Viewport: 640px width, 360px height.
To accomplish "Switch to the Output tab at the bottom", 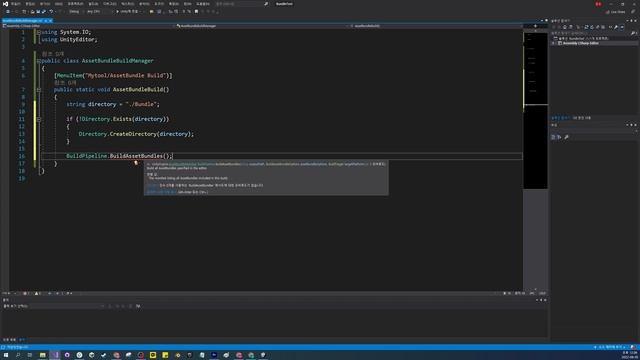I will click(x=22, y=340).
